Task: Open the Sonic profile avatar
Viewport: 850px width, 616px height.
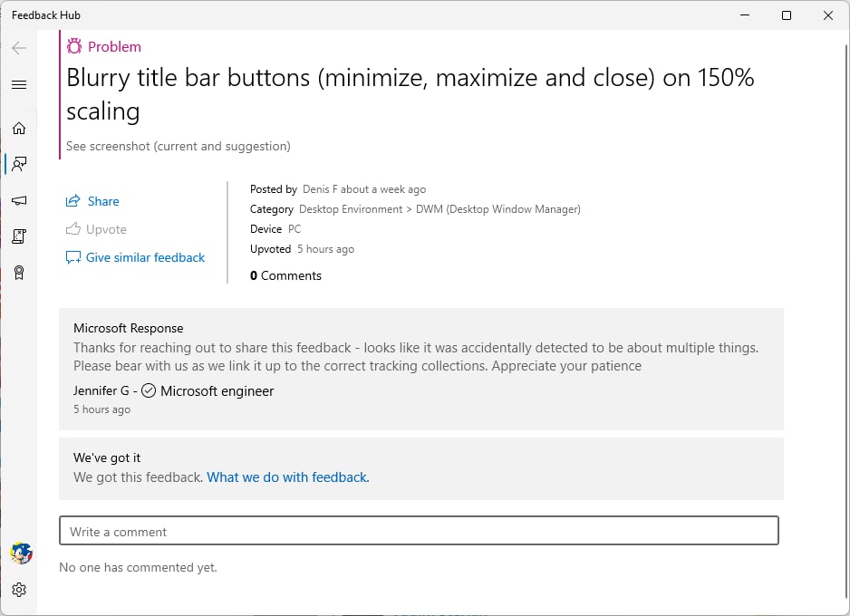Action: click(21, 553)
